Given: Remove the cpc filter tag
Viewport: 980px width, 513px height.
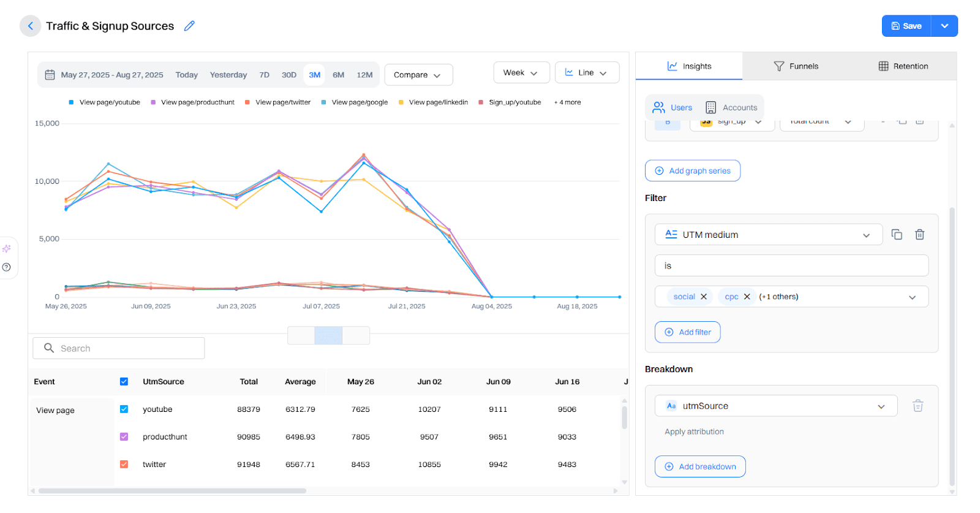Looking at the screenshot, I should (x=747, y=297).
